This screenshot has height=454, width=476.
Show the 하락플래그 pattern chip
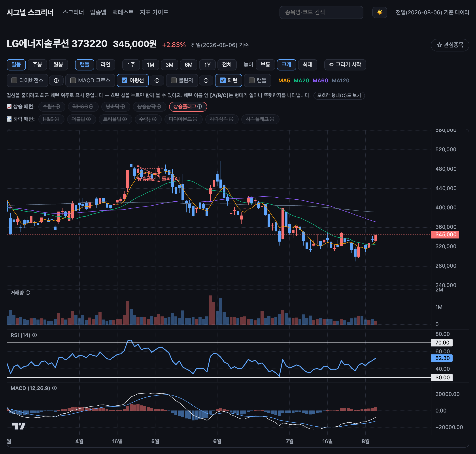click(x=260, y=119)
